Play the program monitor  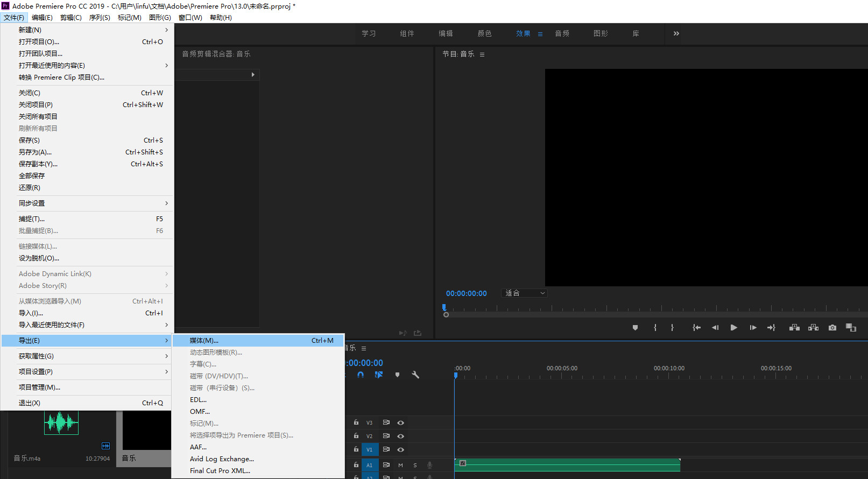click(x=733, y=327)
